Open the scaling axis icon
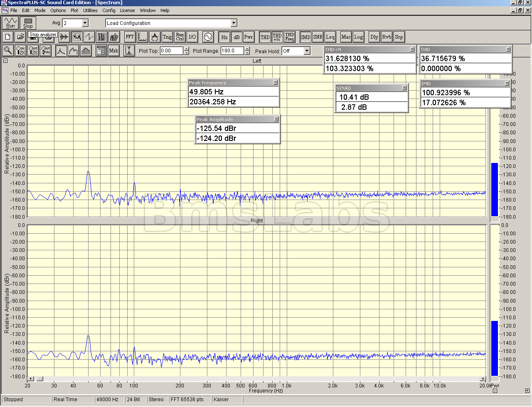The height and width of the screenshot is (407, 532). (142, 37)
